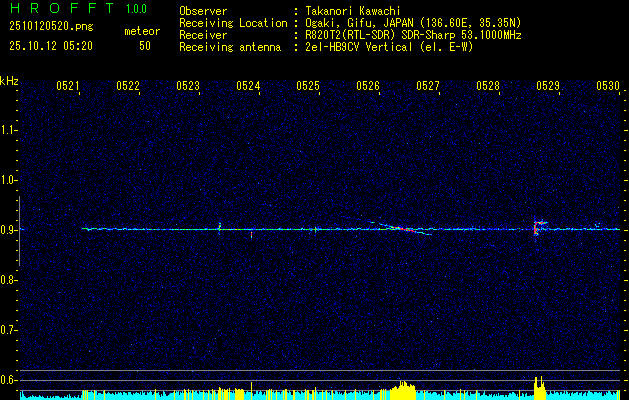The height and width of the screenshot is (400, 629).
Task: Click the kHz axis unit label
Action: coord(9,81)
